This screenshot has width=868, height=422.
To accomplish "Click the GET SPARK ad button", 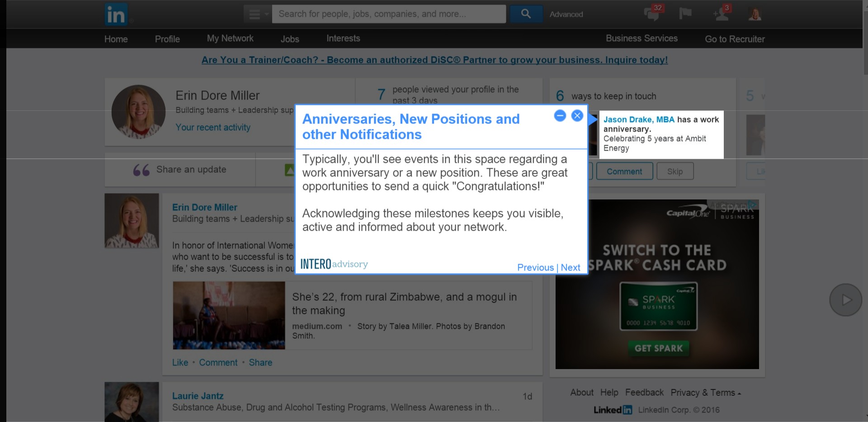I will 659,348.
